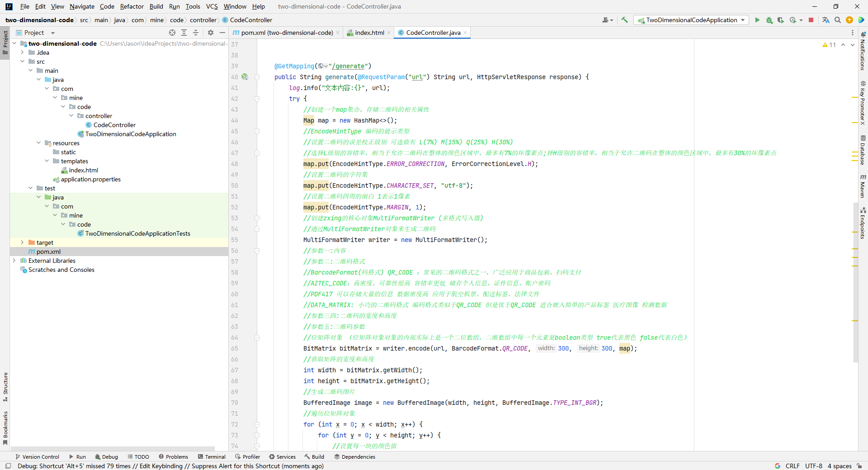The width and height of the screenshot is (868, 470).
Task: Open the Terminal tool window
Action: tap(212, 457)
